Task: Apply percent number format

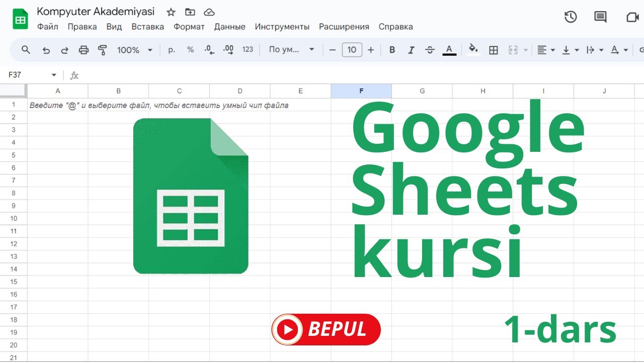Action: click(190, 50)
